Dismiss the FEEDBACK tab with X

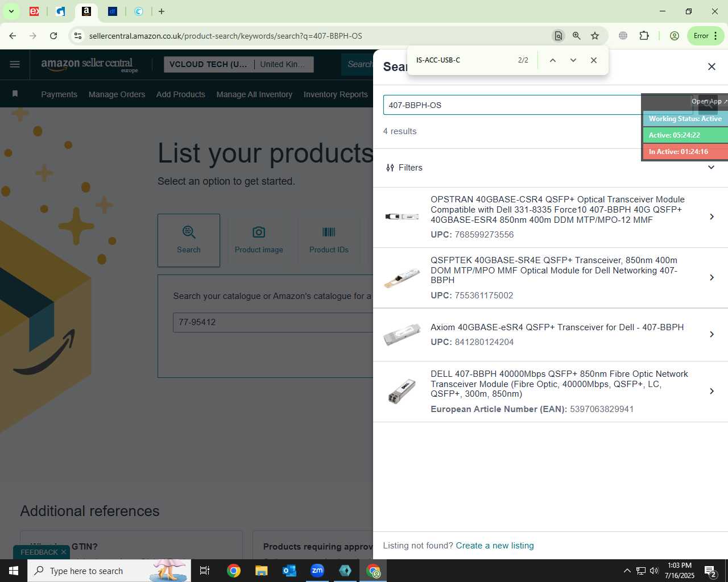pyautogui.click(x=64, y=552)
